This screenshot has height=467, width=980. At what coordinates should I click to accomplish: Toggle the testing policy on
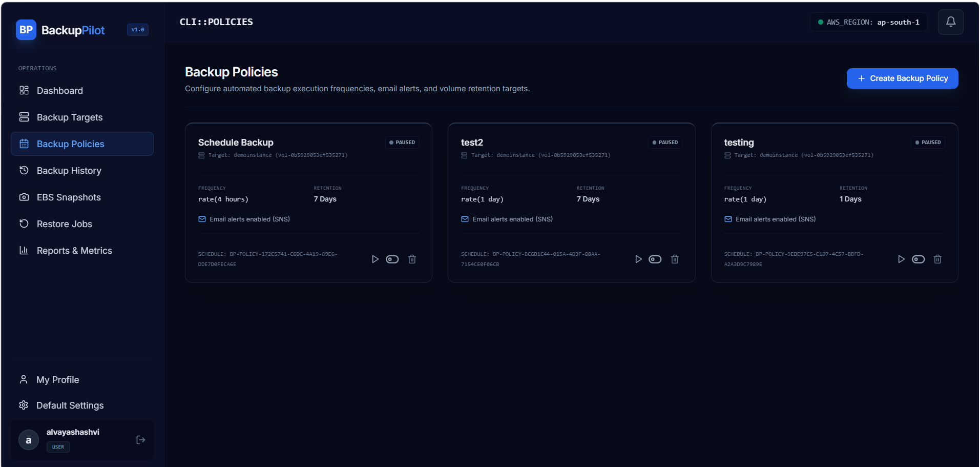(x=918, y=259)
